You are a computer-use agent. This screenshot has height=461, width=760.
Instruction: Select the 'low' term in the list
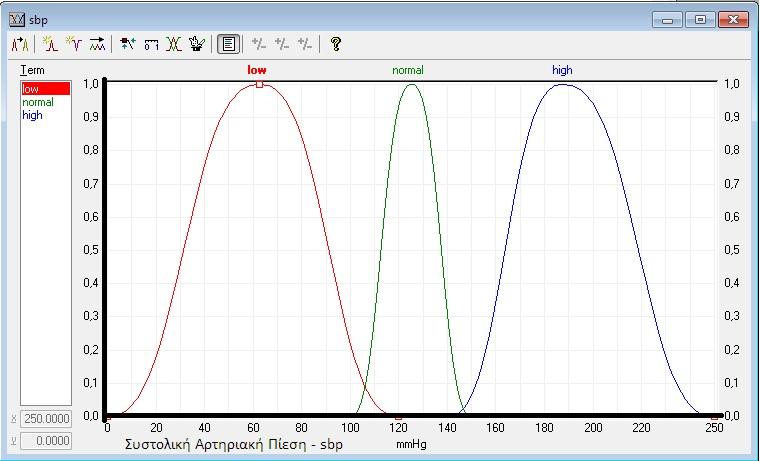click(x=46, y=89)
